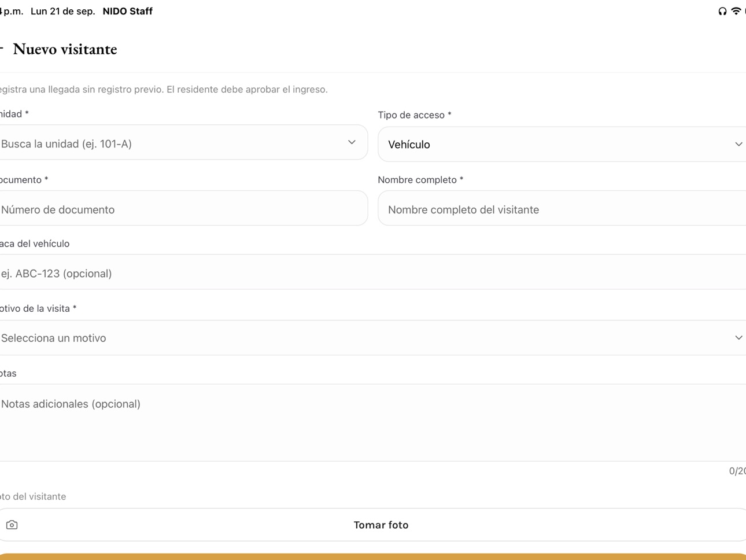Screen dimensions: 746x560
Task: Expand the Selecciona un motivo dropdown
Action: point(373,338)
